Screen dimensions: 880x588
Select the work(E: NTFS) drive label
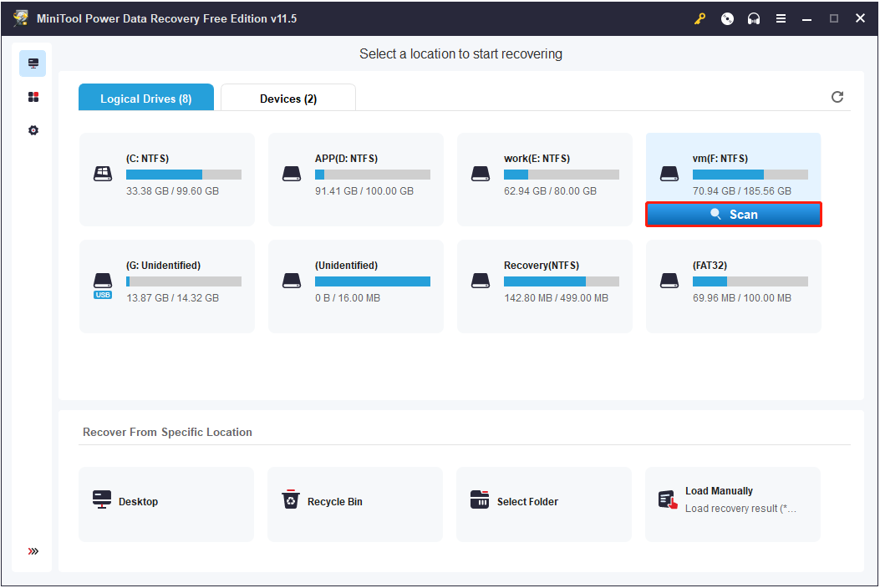pos(537,158)
